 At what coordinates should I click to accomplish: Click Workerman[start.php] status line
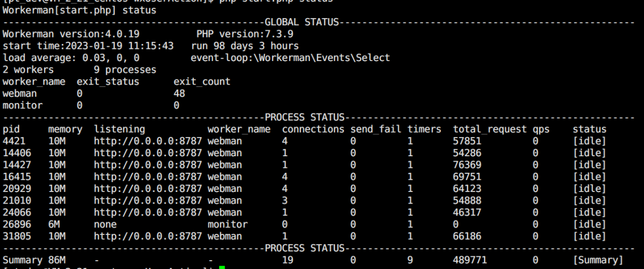(79, 10)
